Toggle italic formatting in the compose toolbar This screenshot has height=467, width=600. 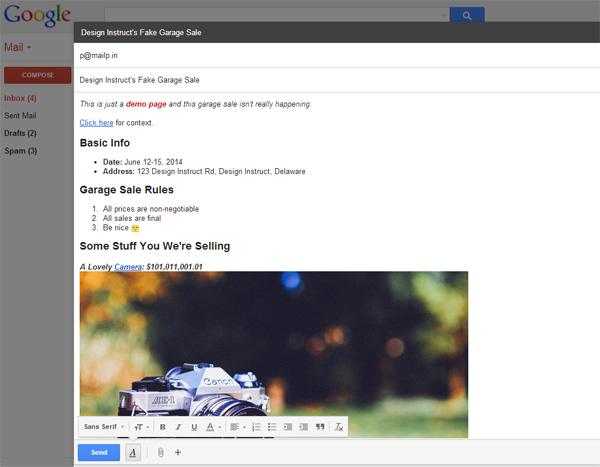(x=178, y=427)
